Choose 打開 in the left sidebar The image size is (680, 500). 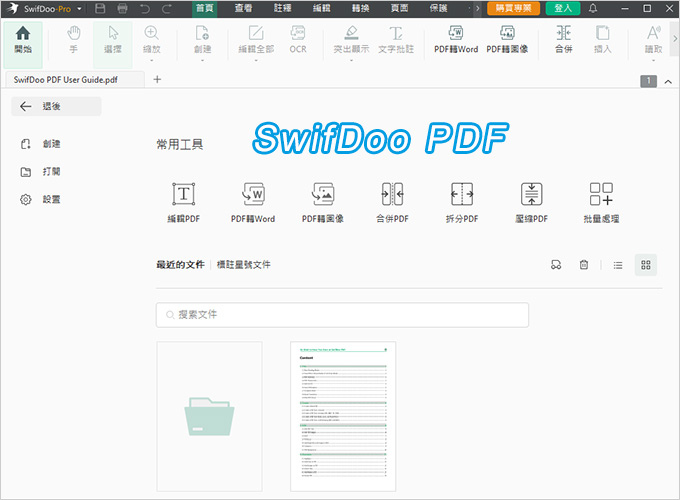pos(41,172)
